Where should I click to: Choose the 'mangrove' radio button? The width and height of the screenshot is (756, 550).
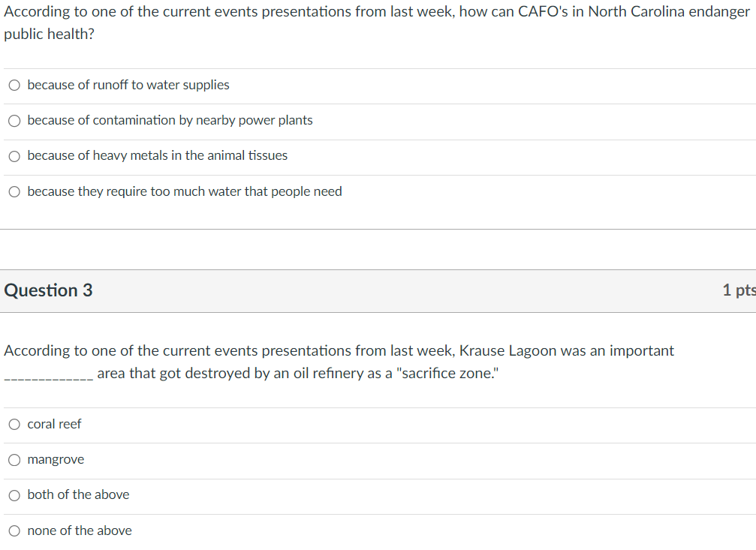15,460
